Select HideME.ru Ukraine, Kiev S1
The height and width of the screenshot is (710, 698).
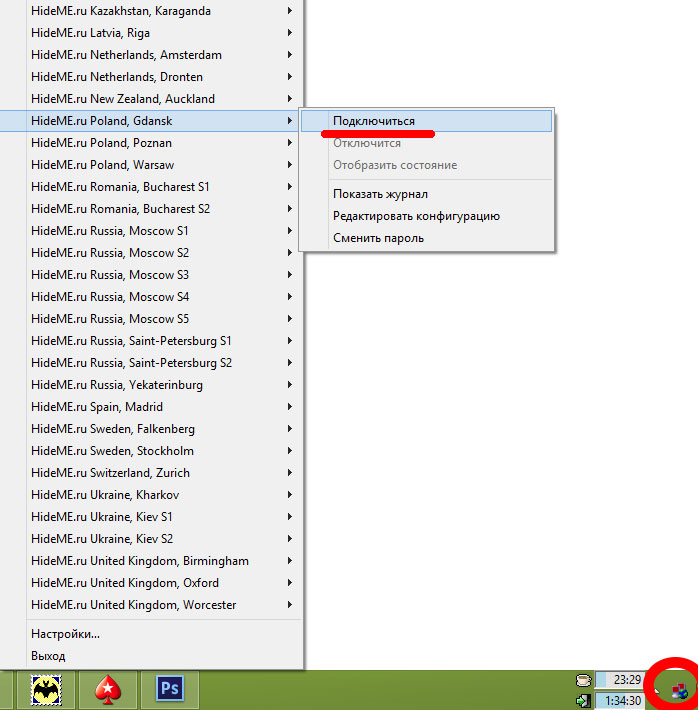149,517
